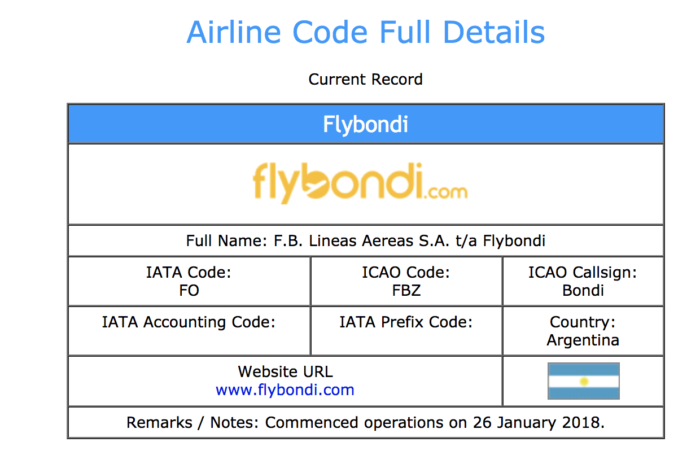Click the FBZ code value

[406, 291]
